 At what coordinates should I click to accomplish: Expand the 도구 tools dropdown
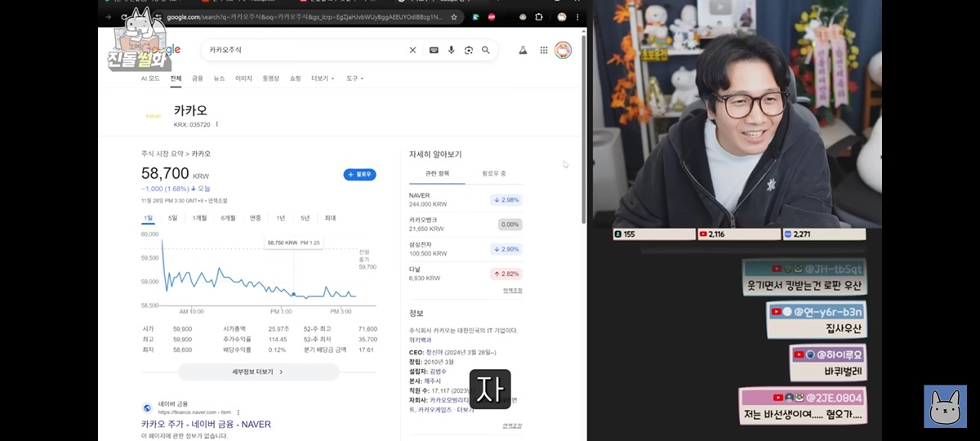[x=354, y=78]
